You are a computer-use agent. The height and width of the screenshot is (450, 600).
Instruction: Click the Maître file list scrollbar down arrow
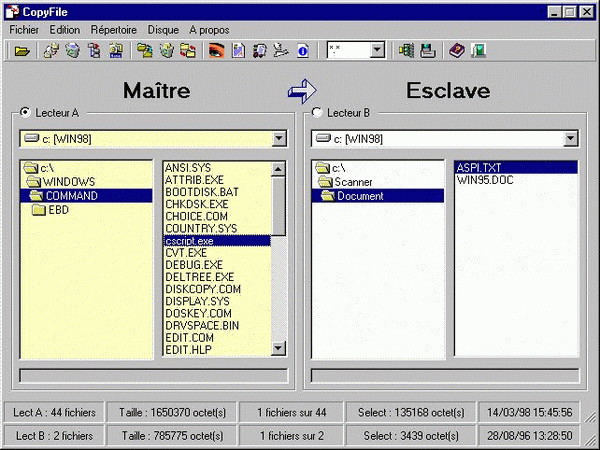click(x=279, y=350)
